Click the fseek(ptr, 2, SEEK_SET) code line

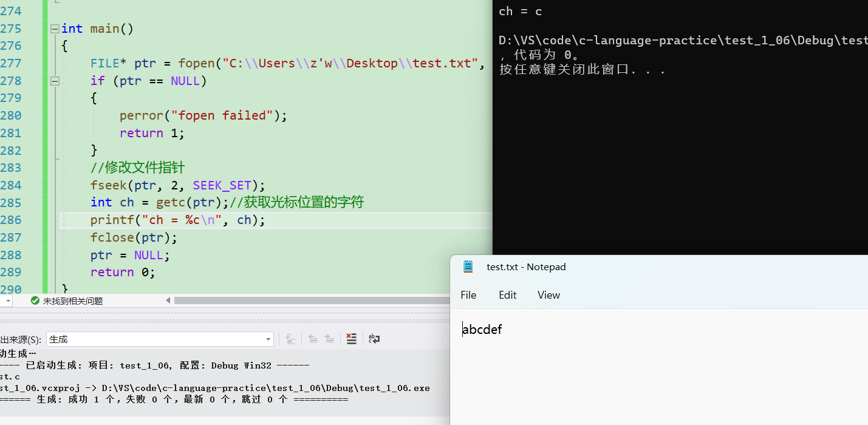(x=178, y=185)
